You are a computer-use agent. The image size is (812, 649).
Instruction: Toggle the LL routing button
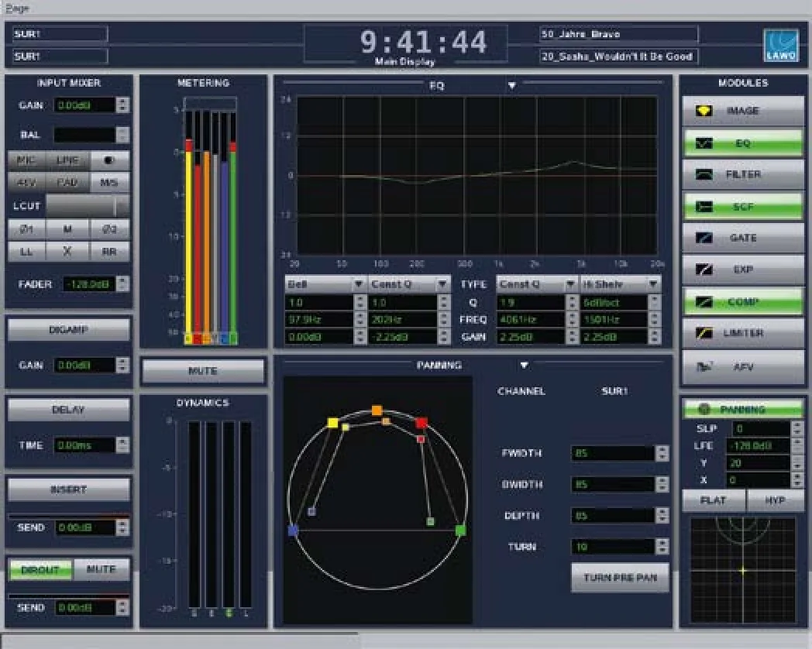pyautogui.click(x=26, y=252)
